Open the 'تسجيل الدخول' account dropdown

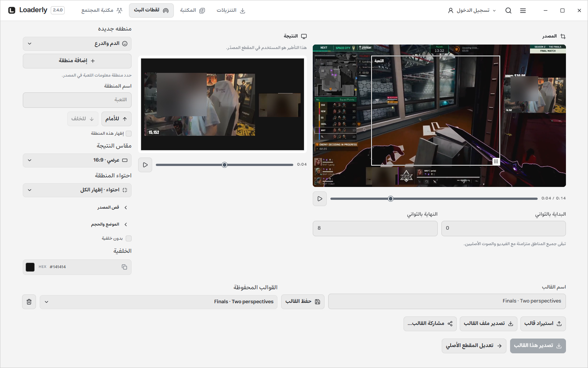tap(472, 11)
